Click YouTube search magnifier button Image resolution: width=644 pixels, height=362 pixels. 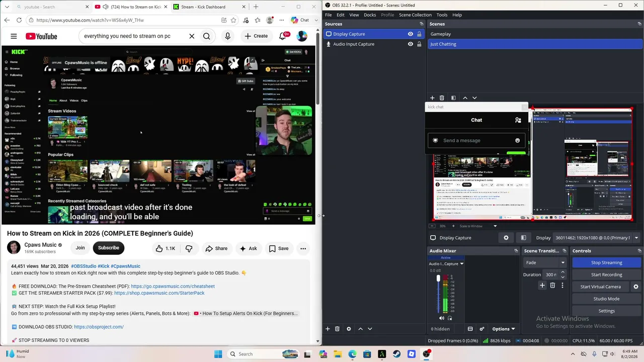click(x=207, y=36)
